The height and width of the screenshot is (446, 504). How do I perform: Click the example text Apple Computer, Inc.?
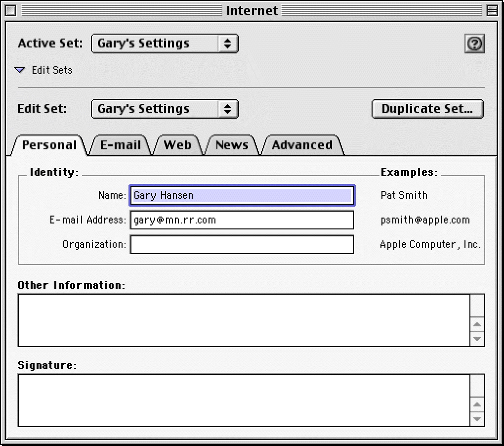tap(430, 245)
